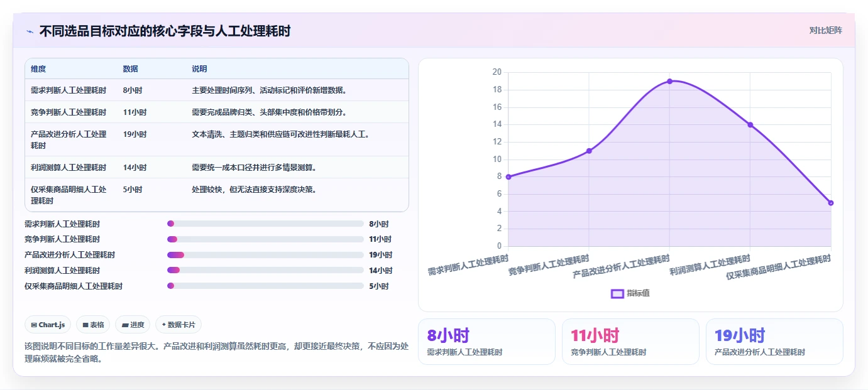Screen dimensions: 868x390
Task: Click the 19小时 value beside the progress bar
Action: tap(380, 255)
